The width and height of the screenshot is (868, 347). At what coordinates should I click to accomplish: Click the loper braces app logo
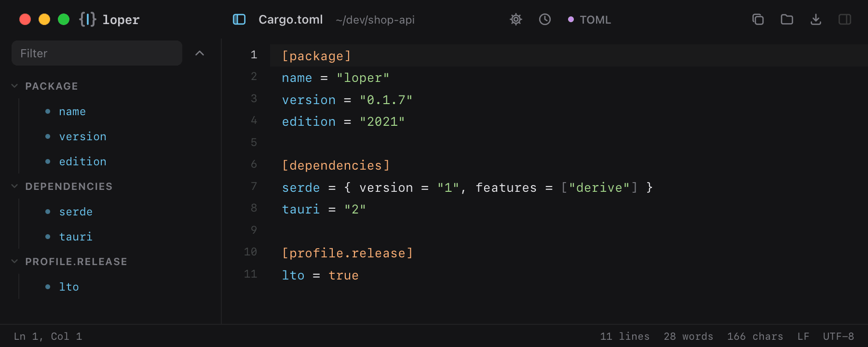coord(88,19)
